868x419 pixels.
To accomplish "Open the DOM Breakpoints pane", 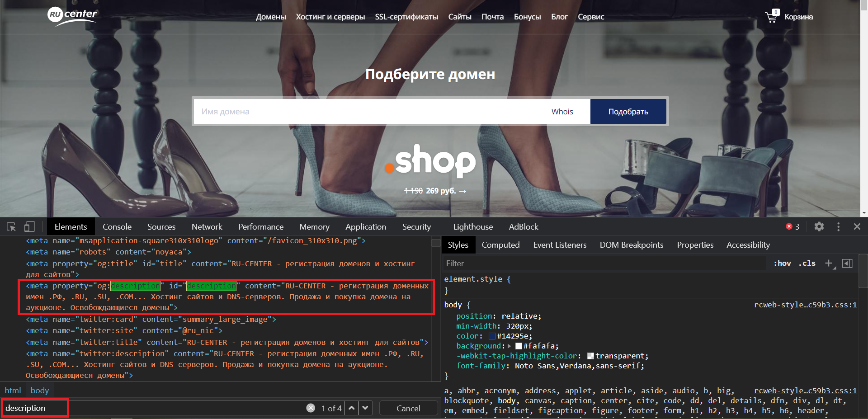I will click(632, 245).
